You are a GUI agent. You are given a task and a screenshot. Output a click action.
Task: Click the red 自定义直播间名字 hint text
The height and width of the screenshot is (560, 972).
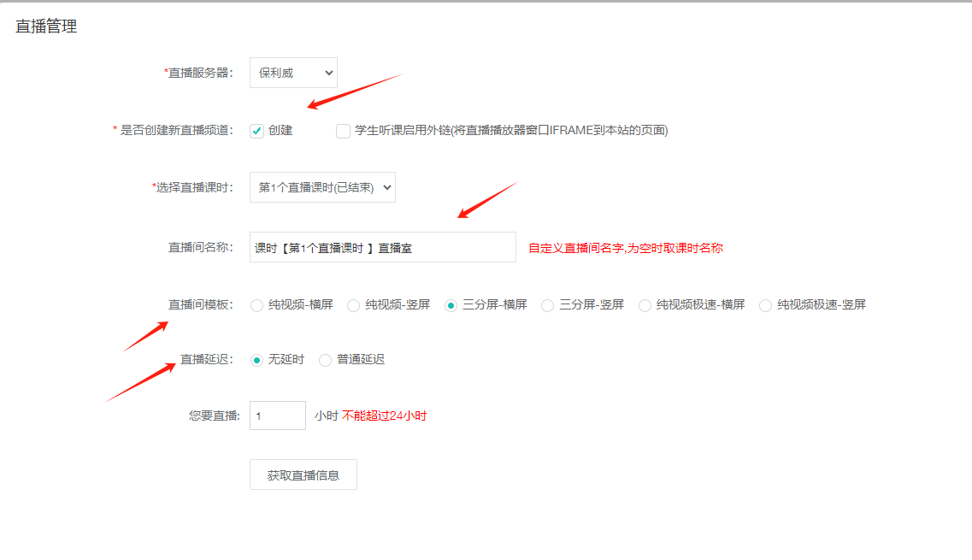click(625, 248)
